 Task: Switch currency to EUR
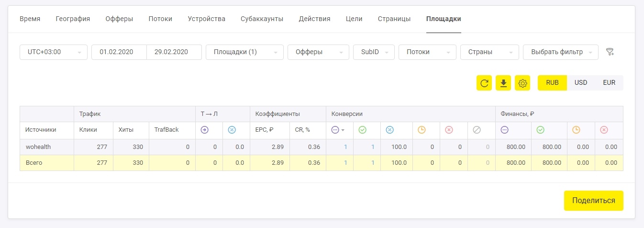click(609, 83)
